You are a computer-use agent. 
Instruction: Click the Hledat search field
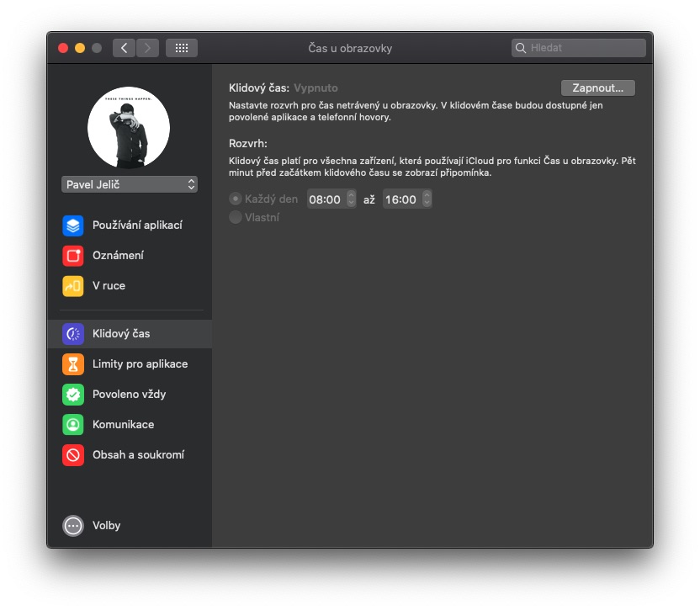coord(579,48)
